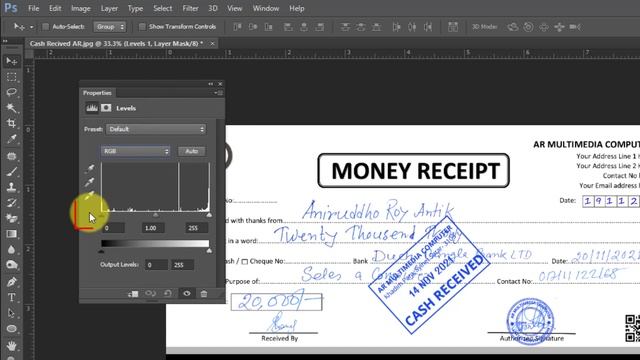The height and width of the screenshot is (360, 640).
Task: Enable Show Transform Controls checkbox
Action: click(142, 27)
